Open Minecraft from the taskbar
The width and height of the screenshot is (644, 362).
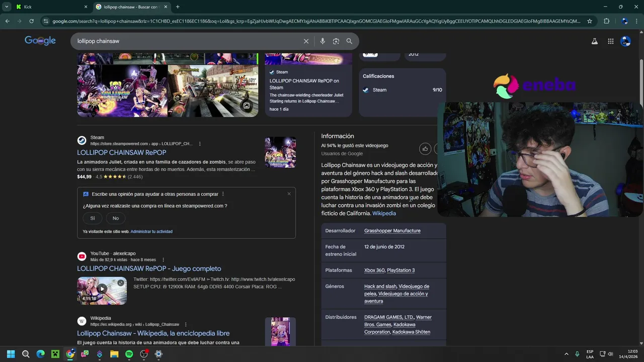[x=55, y=354]
